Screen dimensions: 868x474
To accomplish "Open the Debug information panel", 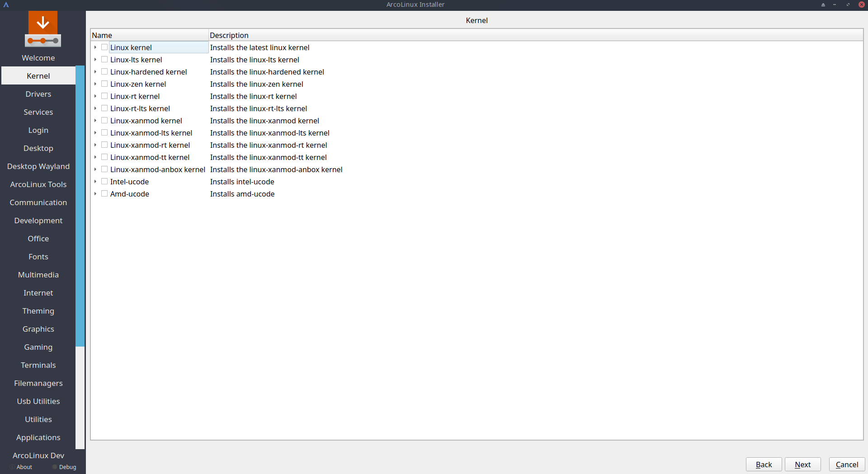I will pyautogui.click(x=64, y=467).
